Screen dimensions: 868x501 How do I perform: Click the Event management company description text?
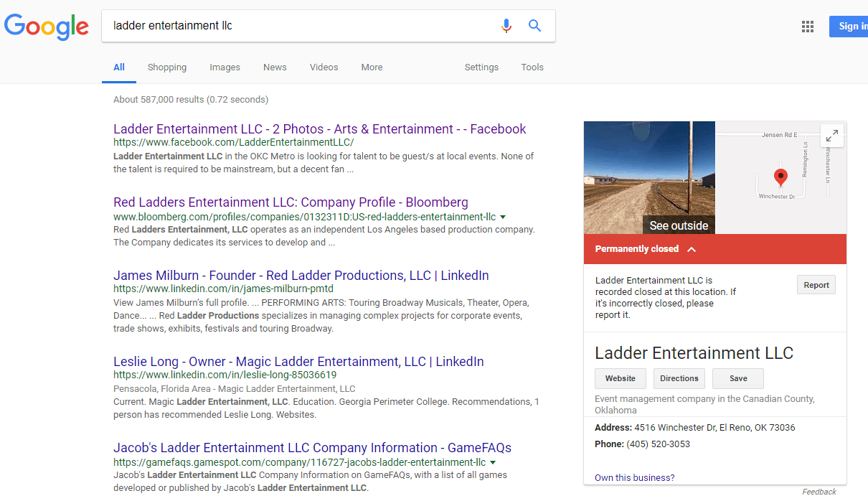tap(704, 405)
